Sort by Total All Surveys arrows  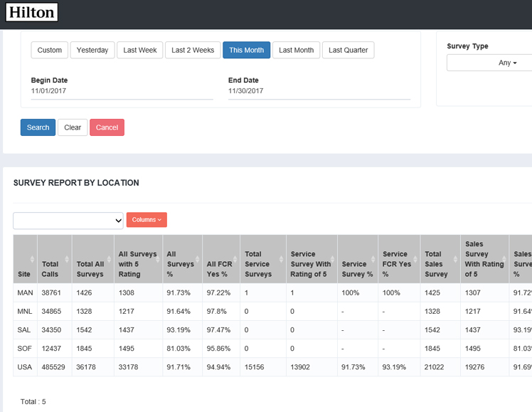tap(109, 259)
